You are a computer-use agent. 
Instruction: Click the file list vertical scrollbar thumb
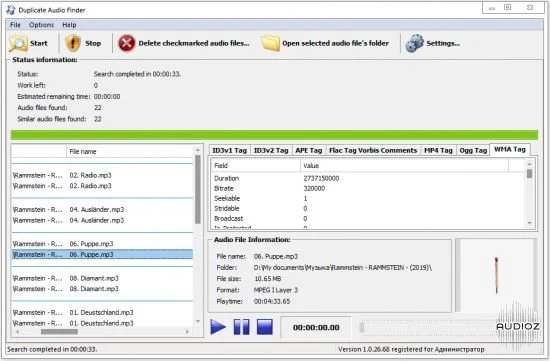(x=198, y=189)
